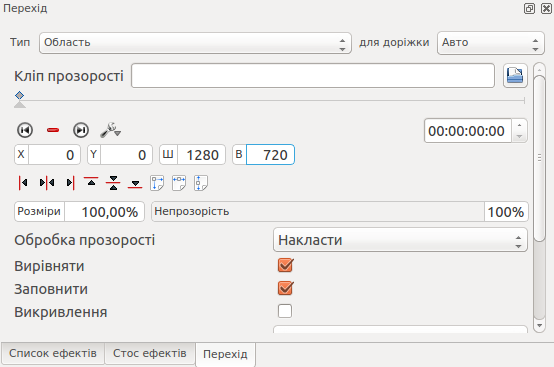
Task: Select the Перехід tab
Action: tap(225, 354)
